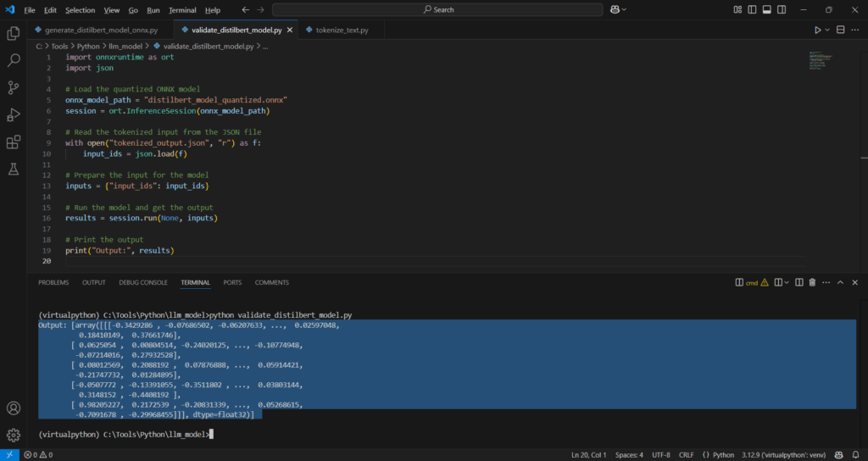Image resolution: width=868 pixels, height=461 pixels.
Task: Select indentation Spaces: 4 option
Action: pyautogui.click(x=629, y=455)
